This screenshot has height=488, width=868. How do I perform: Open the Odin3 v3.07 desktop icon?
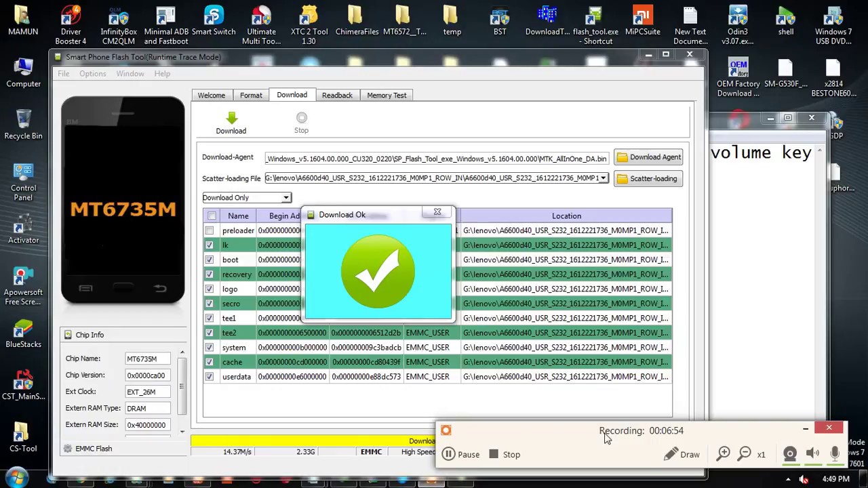click(738, 25)
